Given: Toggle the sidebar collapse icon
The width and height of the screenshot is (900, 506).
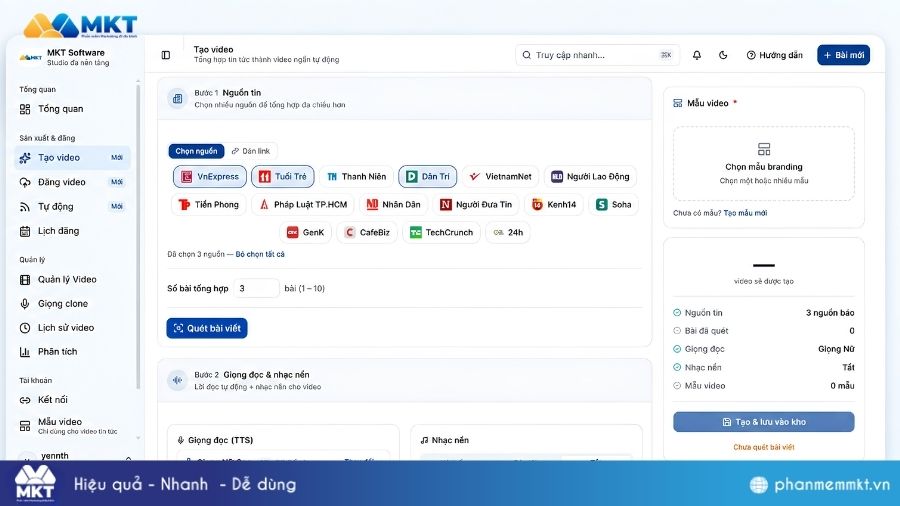Looking at the screenshot, I should coord(166,55).
